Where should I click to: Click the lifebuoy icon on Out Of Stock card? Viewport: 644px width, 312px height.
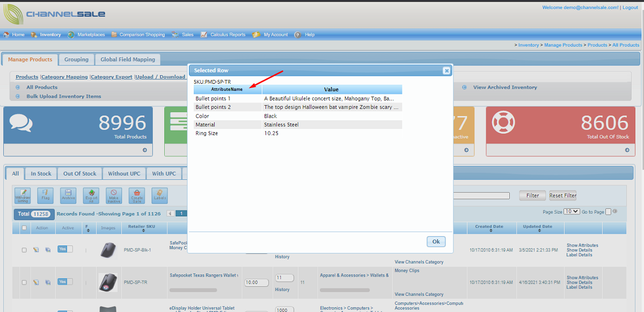click(504, 122)
